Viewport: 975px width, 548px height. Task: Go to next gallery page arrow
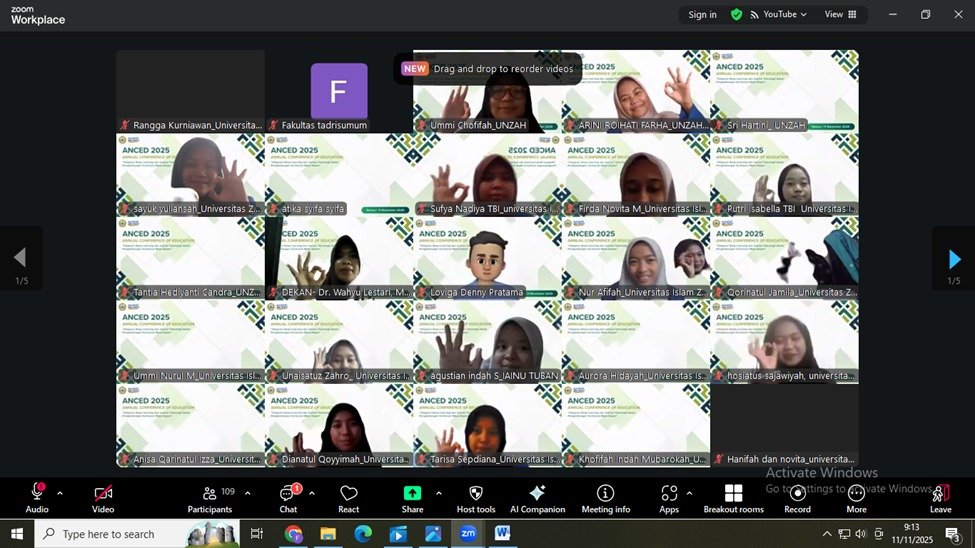[953, 259]
